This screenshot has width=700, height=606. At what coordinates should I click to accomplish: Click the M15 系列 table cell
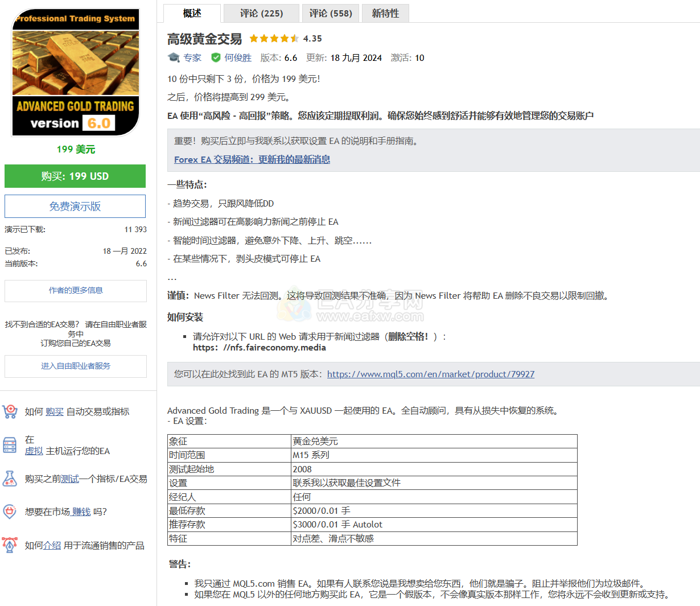[x=434, y=455]
